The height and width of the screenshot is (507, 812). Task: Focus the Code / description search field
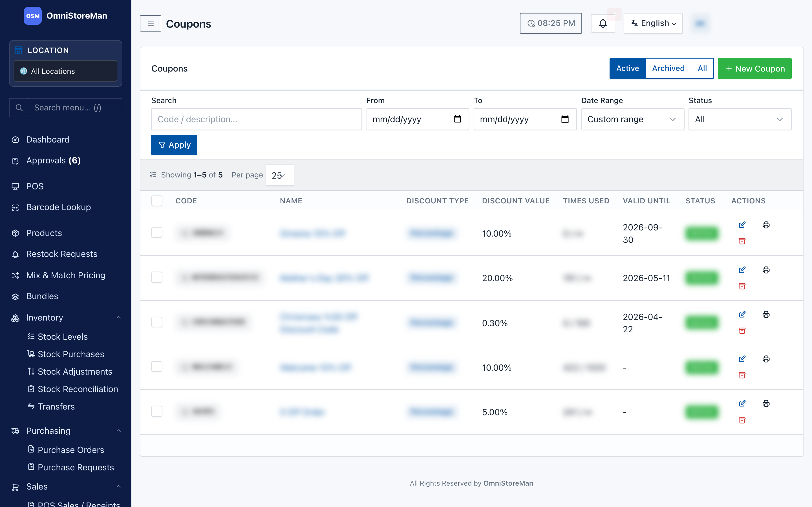click(x=256, y=119)
